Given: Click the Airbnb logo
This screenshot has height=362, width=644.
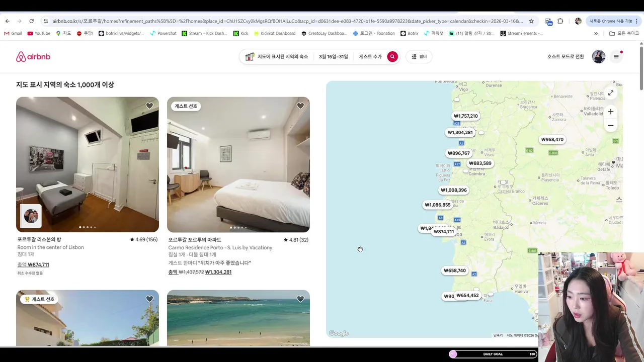Looking at the screenshot, I should point(33,57).
